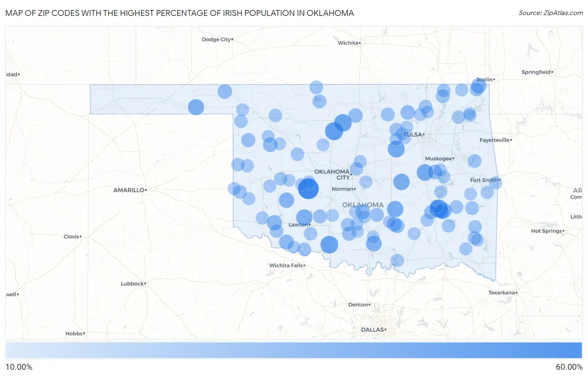Click the DALLAS city label
This screenshot has height=376, width=588.
pyautogui.click(x=373, y=330)
